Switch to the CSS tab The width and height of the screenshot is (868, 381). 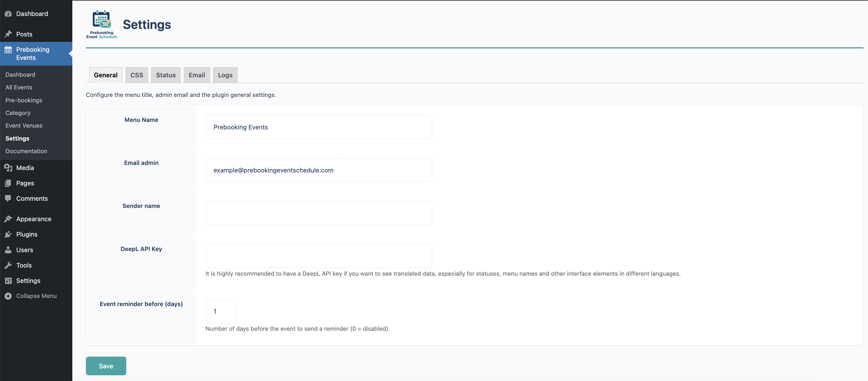click(137, 75)
